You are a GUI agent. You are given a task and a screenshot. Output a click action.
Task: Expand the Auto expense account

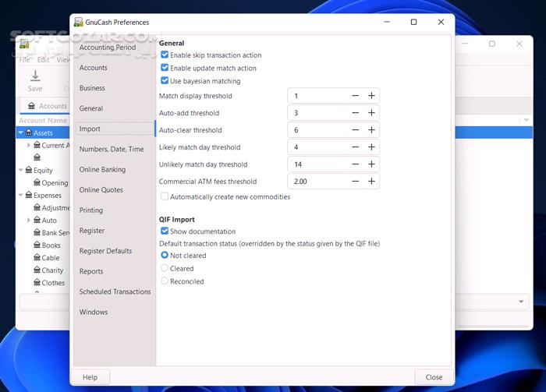click(29, 221)
